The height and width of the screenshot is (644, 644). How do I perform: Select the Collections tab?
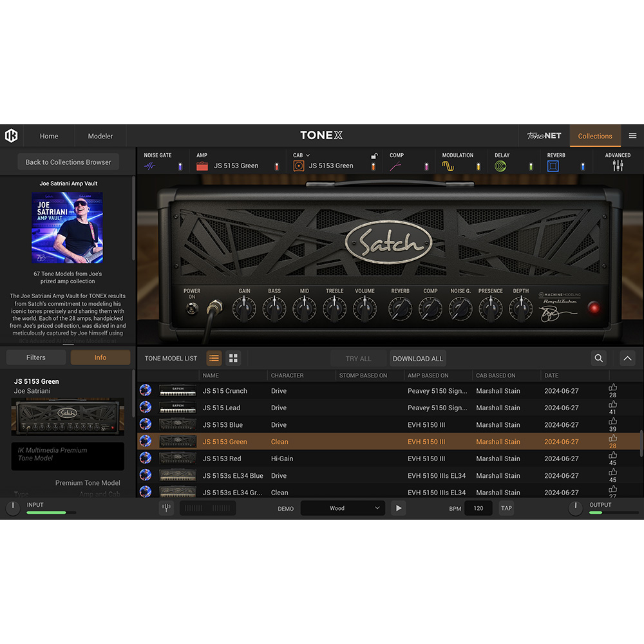click(x=594, y=136)
